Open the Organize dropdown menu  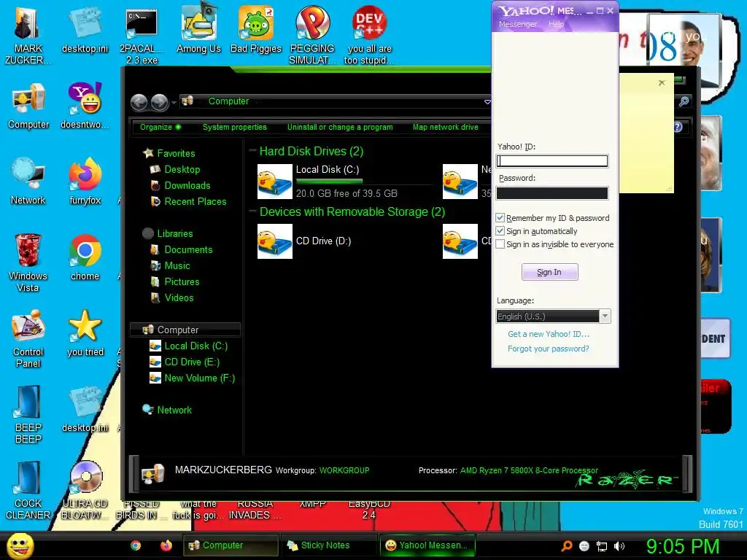(160, 127)
